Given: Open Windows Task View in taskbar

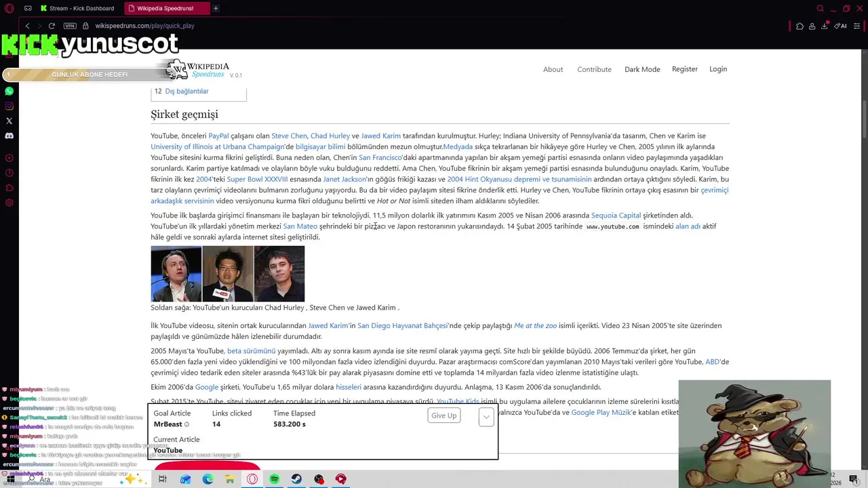Looking at the screenshot, I should pos(163,479).
